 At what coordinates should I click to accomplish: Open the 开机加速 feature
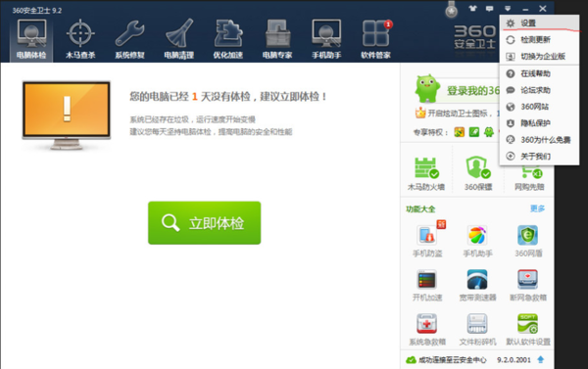click(427, 286)
